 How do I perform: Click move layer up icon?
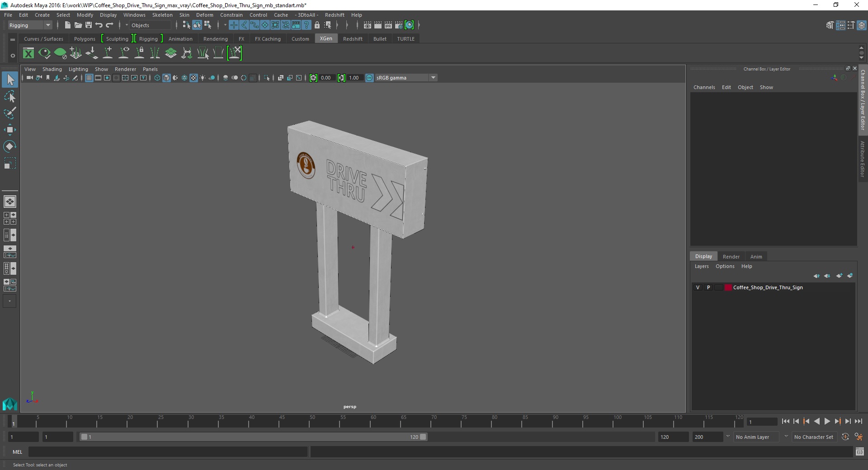pos(816,276)
